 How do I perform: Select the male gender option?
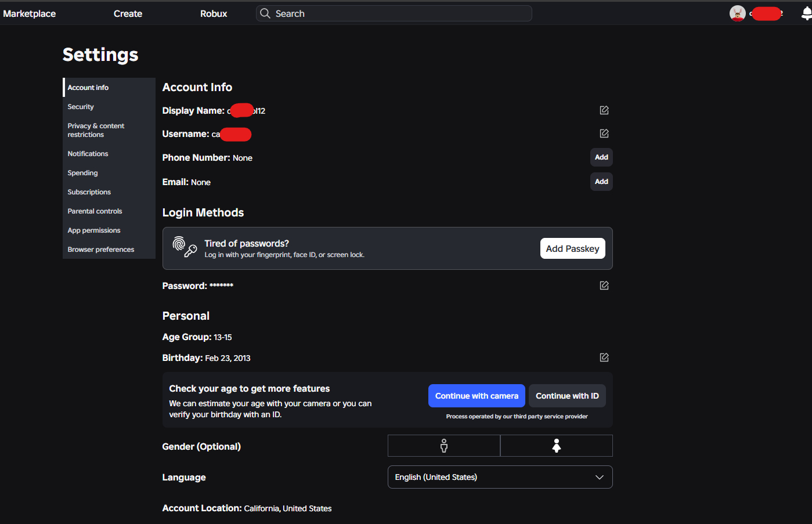(x=444, y=446)
